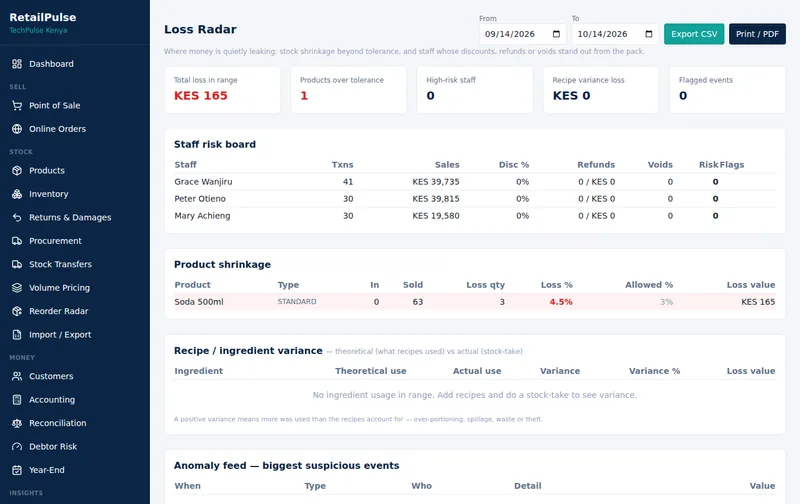Click the Import / Export file icon

pyautogui.click(x=17, y=335)
